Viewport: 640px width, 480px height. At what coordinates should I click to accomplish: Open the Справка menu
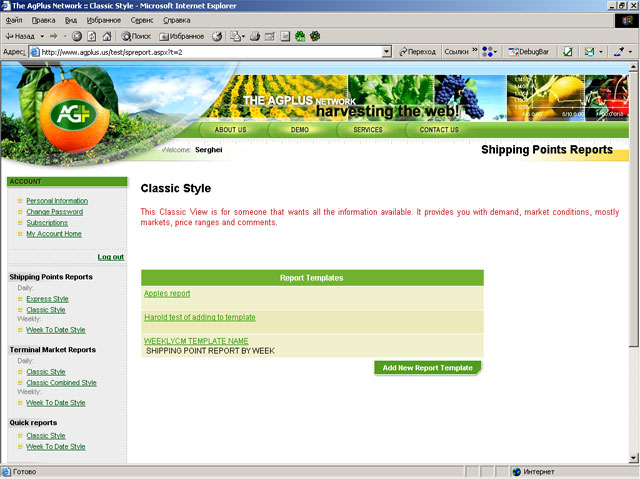tap(176, 20)
